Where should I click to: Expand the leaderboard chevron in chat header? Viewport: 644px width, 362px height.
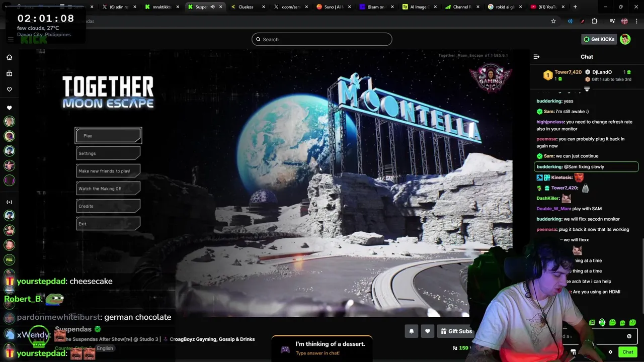587,89
